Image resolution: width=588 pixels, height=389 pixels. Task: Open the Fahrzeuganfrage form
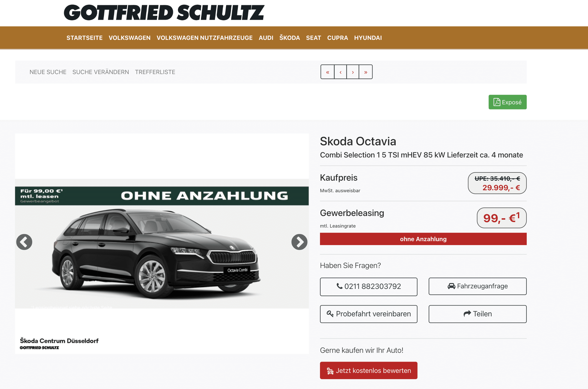[x=478, y=286]
